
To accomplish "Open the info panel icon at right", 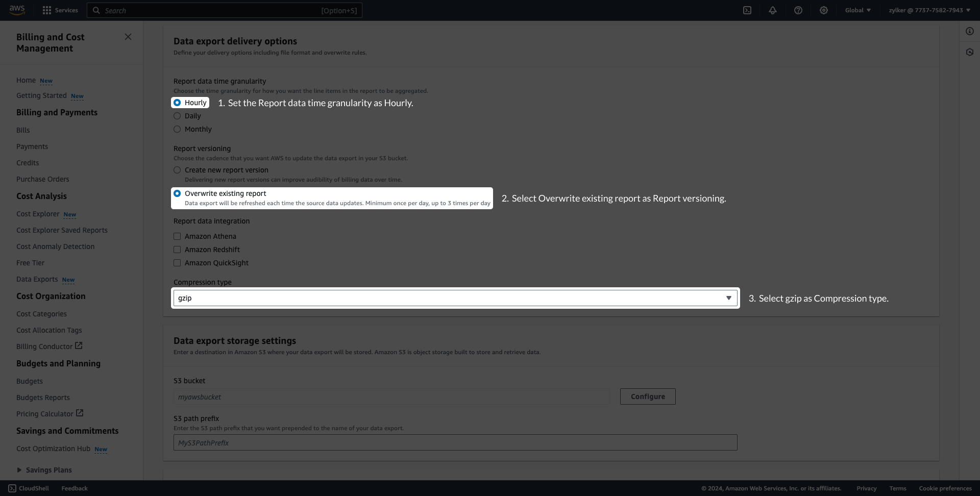I will pos(970,31).
